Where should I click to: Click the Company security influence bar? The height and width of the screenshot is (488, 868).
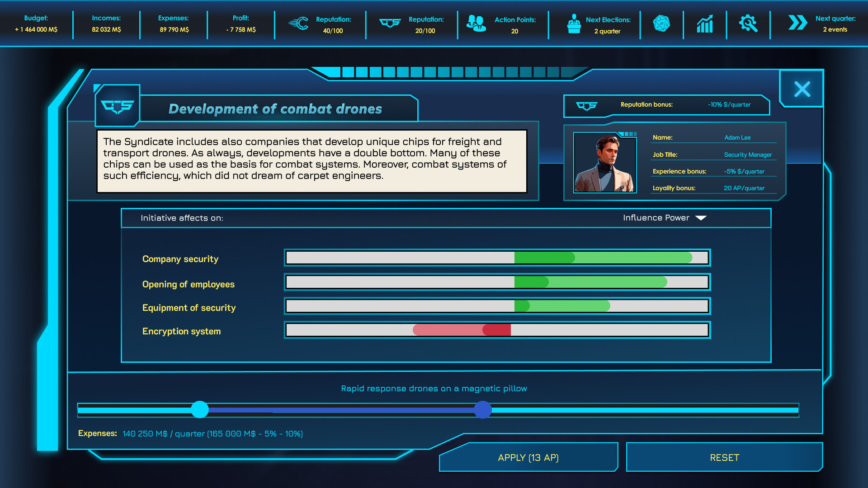[497, 258]
